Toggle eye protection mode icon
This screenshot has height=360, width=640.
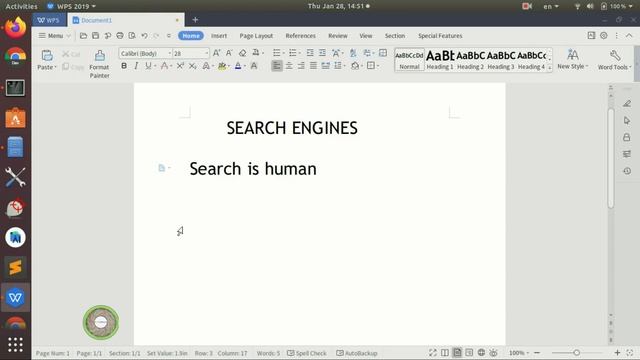[x=493, y=353]
